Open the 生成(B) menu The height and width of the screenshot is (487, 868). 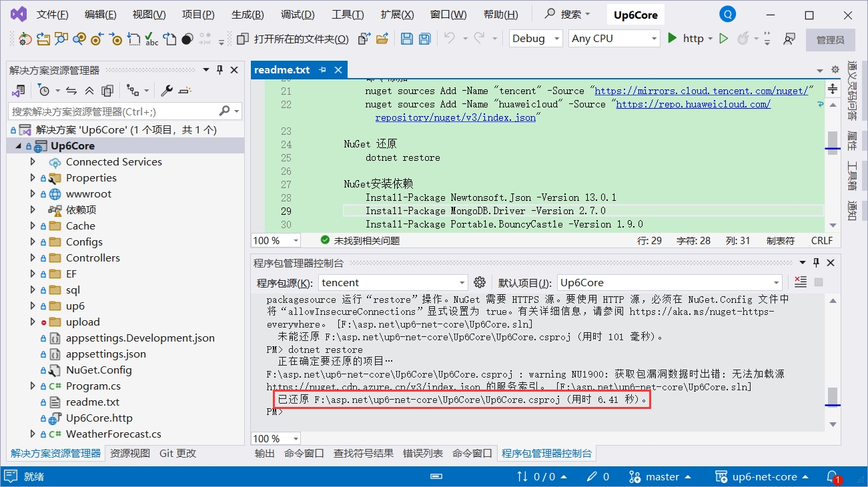point(247,15)
